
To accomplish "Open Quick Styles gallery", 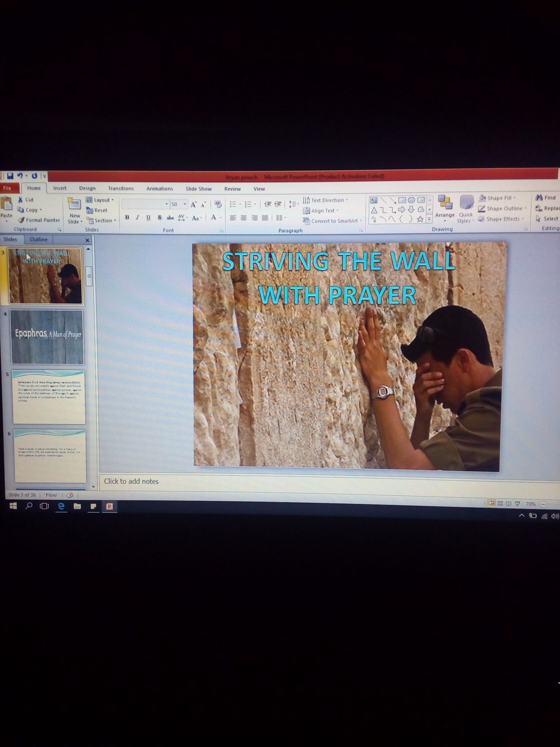I will pyautogui.click(x=466, y=209).
